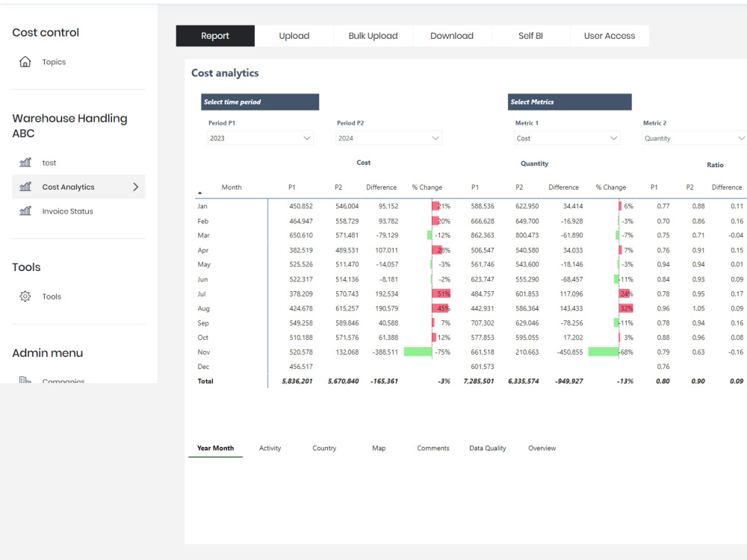Screen dimensions: 747x560
Task: Click the Total row label
Action: coord(205,381)
